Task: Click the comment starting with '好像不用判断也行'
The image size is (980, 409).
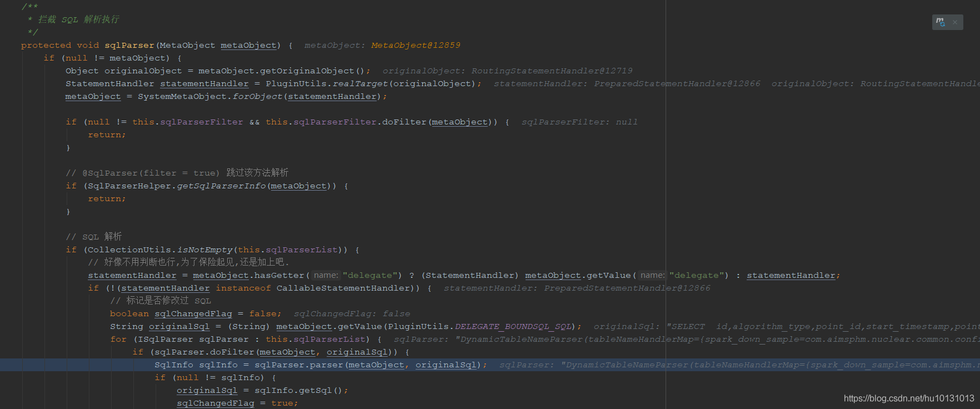Action: [x=188, y=262]
